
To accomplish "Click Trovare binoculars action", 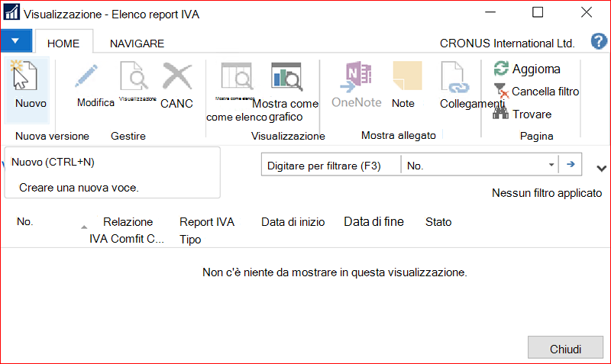I will pos(522,114).
